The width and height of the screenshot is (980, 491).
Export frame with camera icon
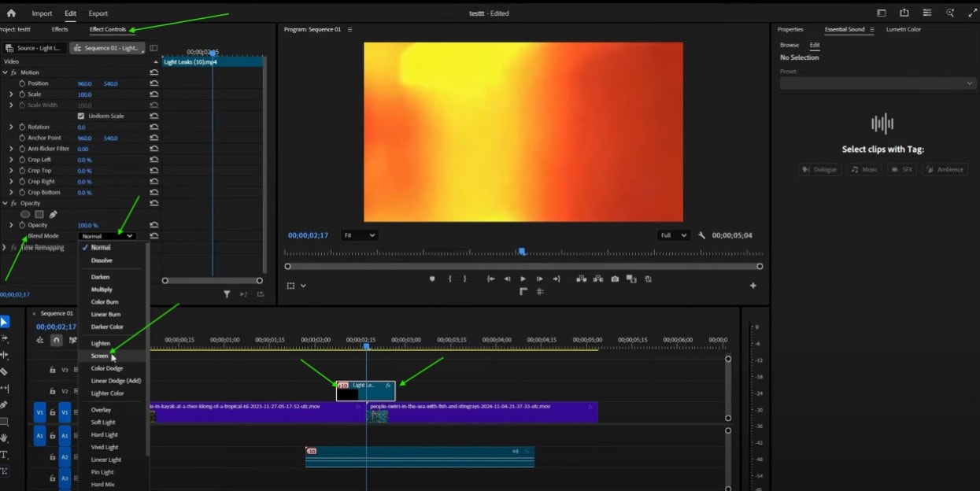pyautogui.click(x=615, y=279)
